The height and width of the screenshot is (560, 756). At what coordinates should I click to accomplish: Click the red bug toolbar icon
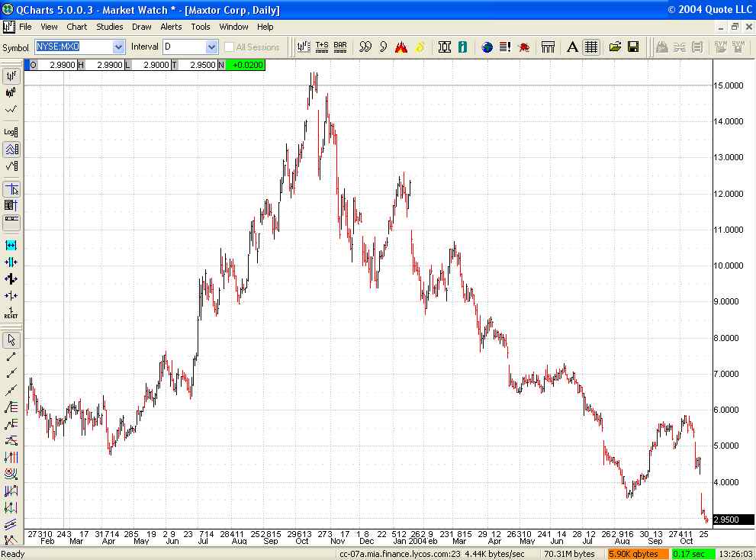point(523,47)
